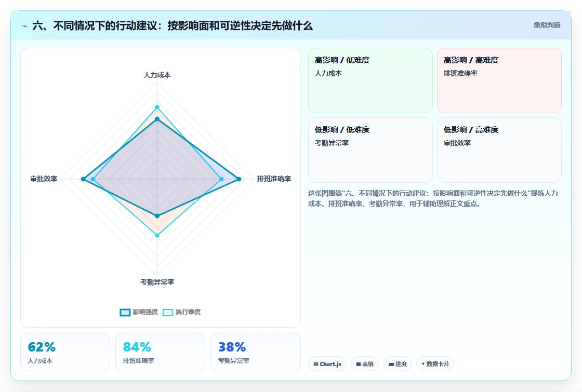The height and width of the screenshot is (392, 582).
Task: Click the 影响强度 data point on 排班准确率 axis
Action: tap(239, 179)
